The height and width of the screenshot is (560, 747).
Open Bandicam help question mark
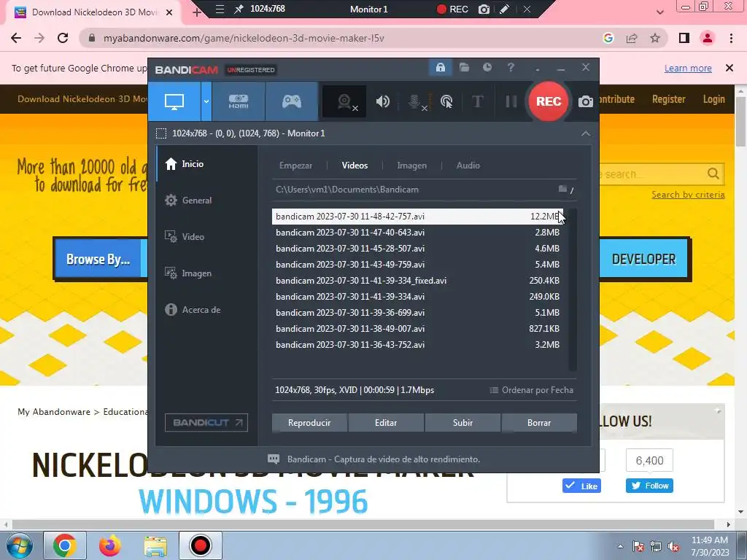(x=511, y=67)
